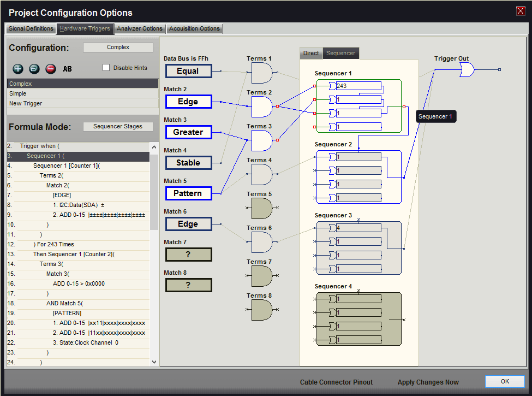The image size is (532, 396).
Task: Close the Project Configuration Options dialog
Action: (x=521, y=11)
